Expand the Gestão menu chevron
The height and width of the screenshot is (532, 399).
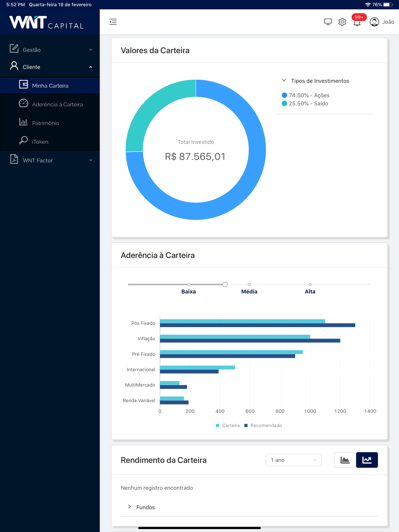click(x=91, y=50)
